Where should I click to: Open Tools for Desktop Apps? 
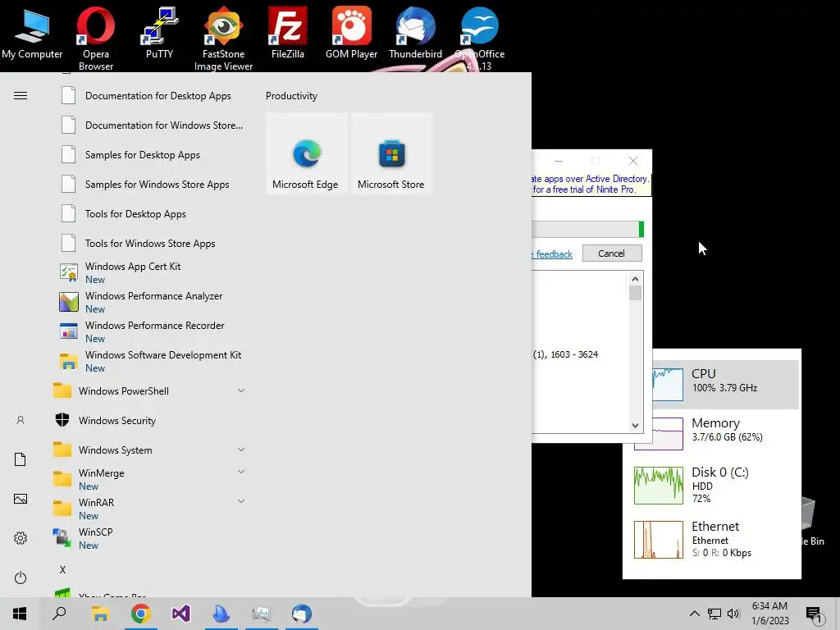point(150,214)
